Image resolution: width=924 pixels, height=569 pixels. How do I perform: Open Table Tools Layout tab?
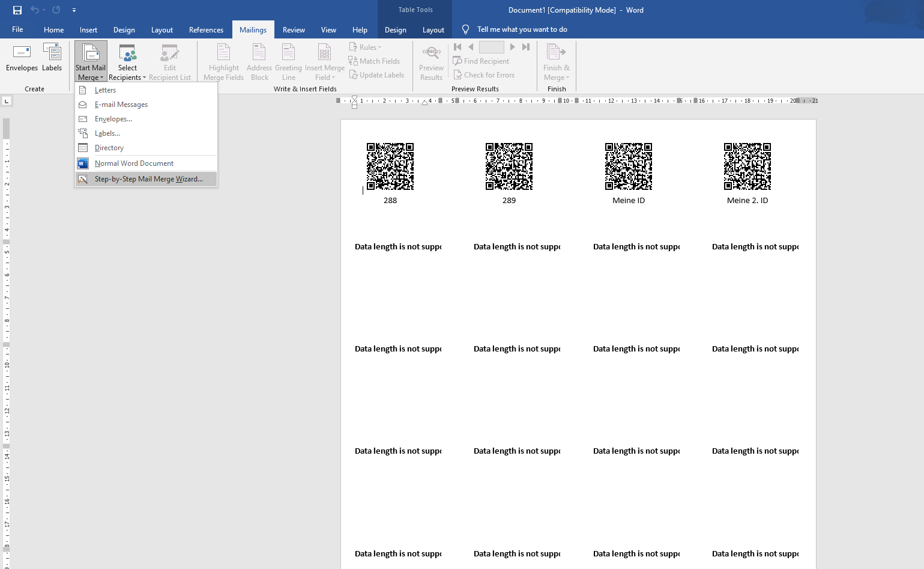click(x=433, y=29)
